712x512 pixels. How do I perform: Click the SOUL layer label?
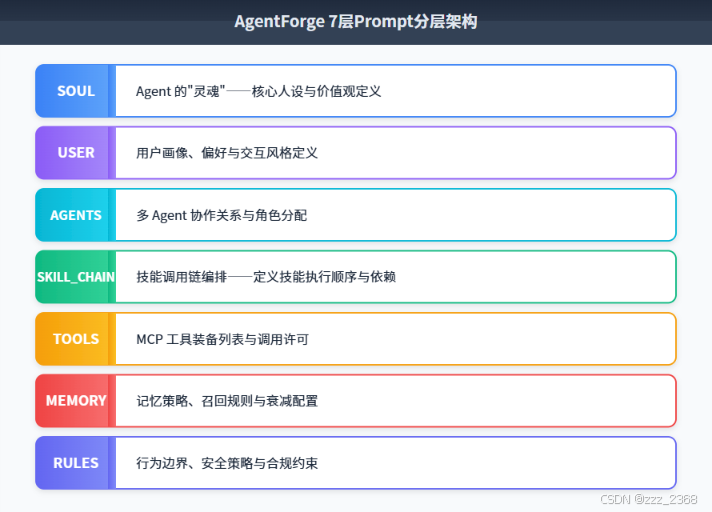coord(76,91)
